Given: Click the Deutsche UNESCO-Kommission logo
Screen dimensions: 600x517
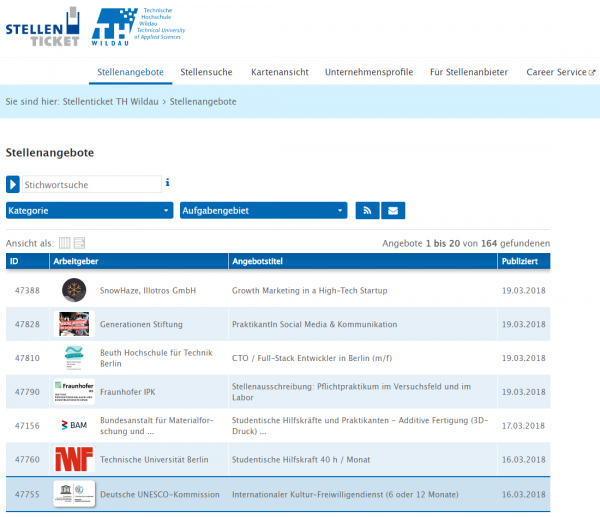Looking at the screenshot, I should tap(74, 494).
